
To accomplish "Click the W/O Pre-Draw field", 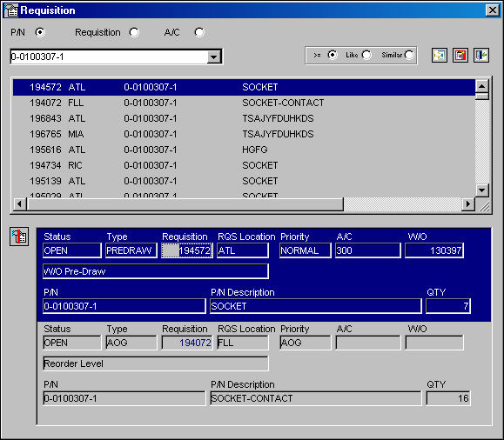I will click(x=156, y=271).
